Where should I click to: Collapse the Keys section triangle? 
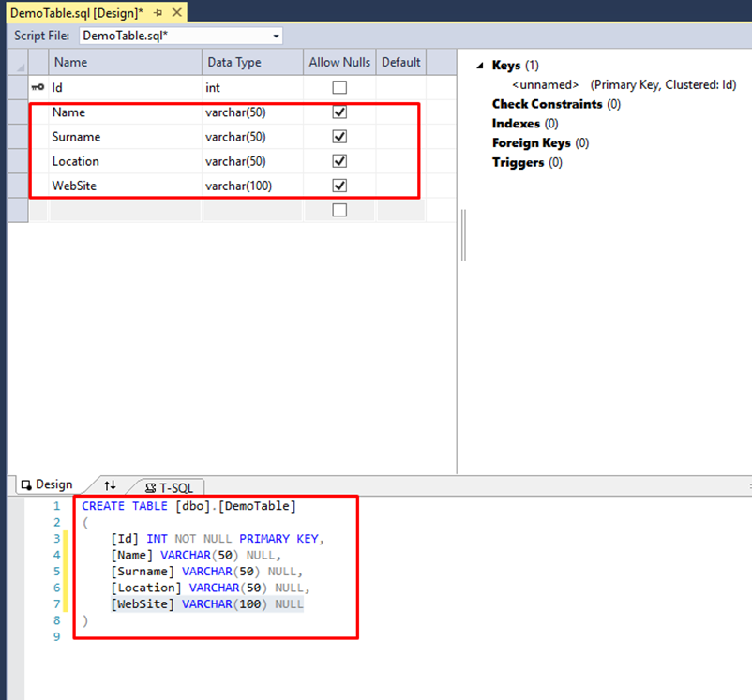click(479, 66)
